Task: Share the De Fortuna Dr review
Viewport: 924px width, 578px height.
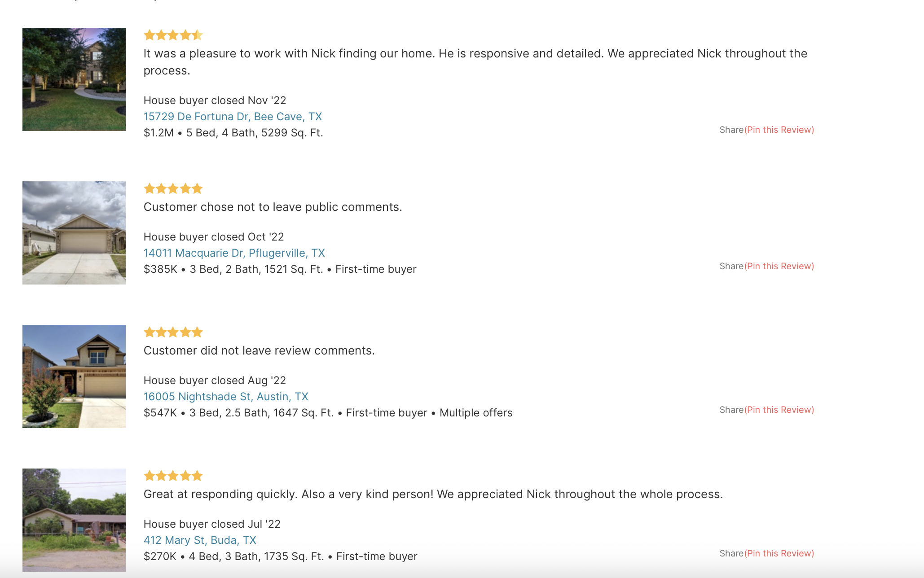Action: coord(731,130)
